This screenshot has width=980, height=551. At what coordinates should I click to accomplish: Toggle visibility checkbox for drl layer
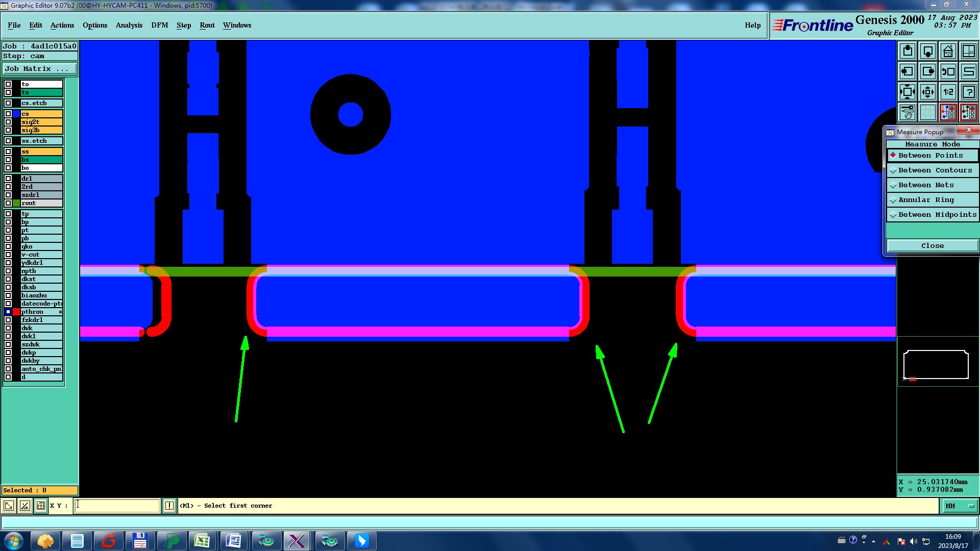pos(8,179)
